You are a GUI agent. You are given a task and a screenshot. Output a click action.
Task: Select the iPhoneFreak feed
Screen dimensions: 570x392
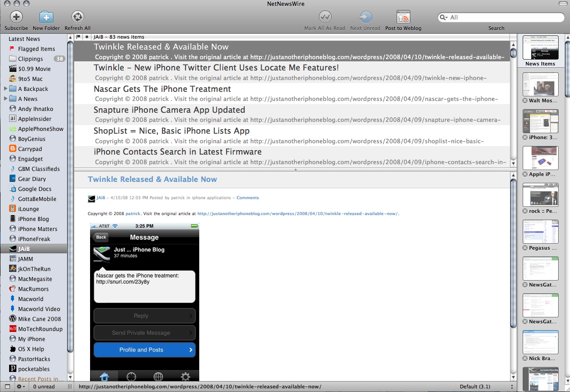[x=34, y=239]
